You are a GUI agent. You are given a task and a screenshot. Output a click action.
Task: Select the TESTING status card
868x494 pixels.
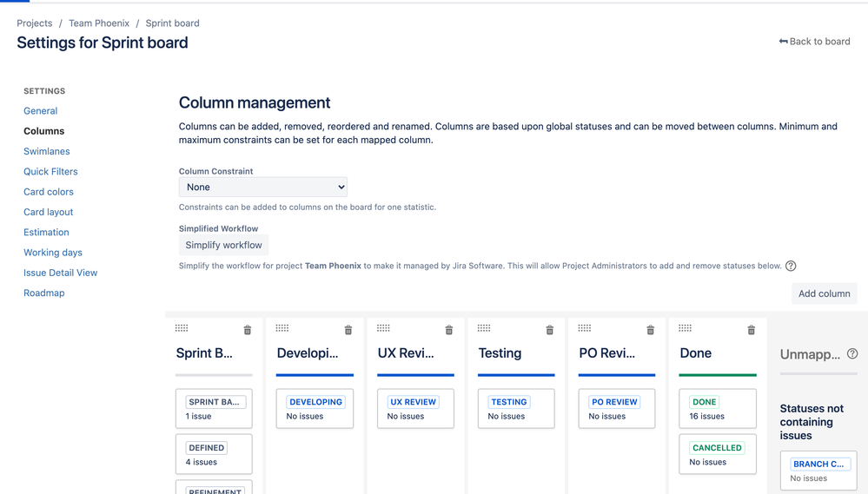(516, 408)
